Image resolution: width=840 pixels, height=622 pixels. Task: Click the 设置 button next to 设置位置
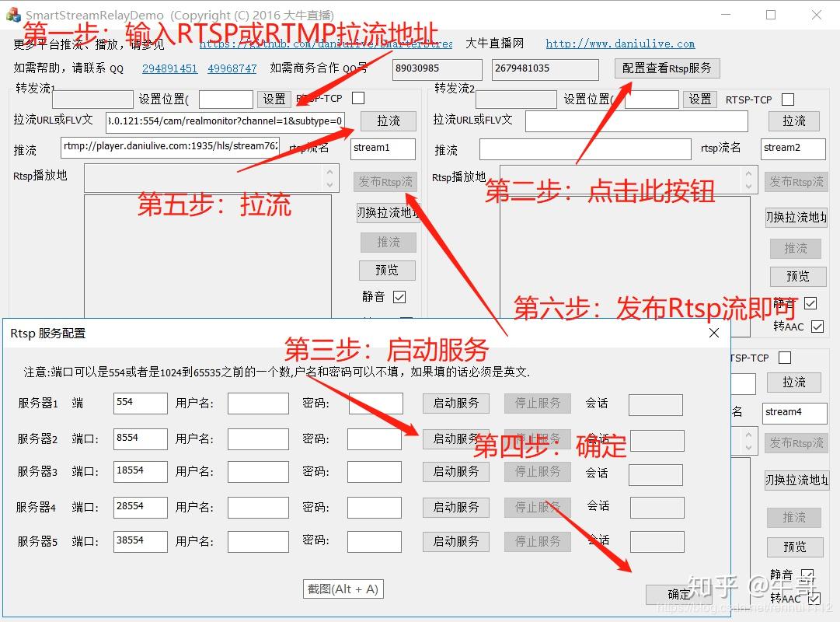(x=274, y=99)
